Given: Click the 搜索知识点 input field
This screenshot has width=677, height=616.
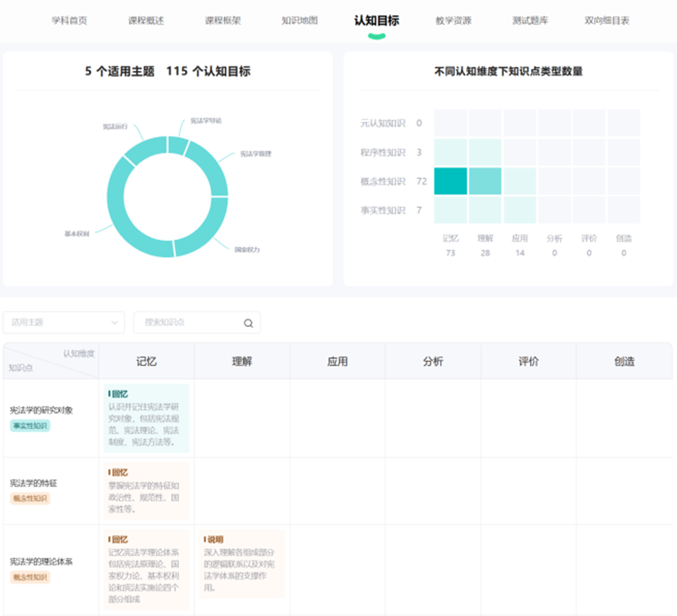Looking at the screenshot, I should (x=189, y=323).
